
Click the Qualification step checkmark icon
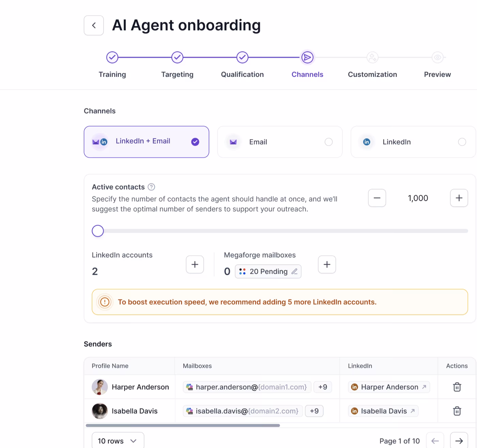[242, 57]
